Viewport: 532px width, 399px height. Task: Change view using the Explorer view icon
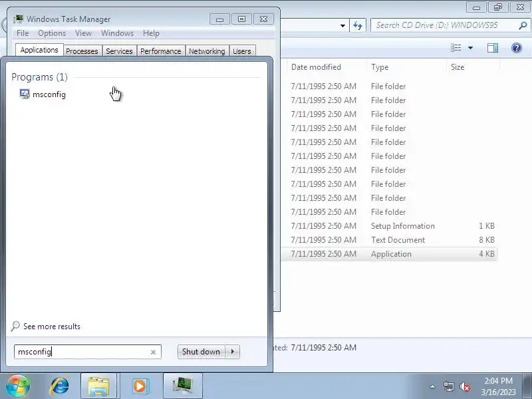click(x=456, y=48)
